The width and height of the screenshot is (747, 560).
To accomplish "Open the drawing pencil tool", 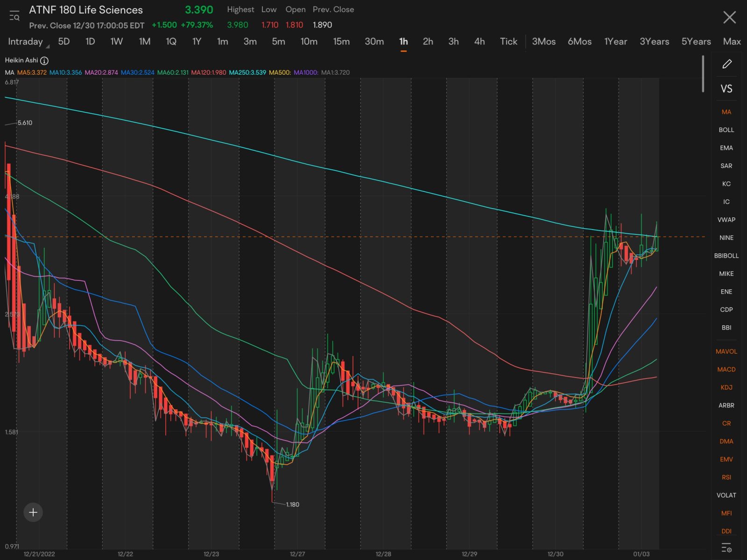I will [x=726, y=64].
